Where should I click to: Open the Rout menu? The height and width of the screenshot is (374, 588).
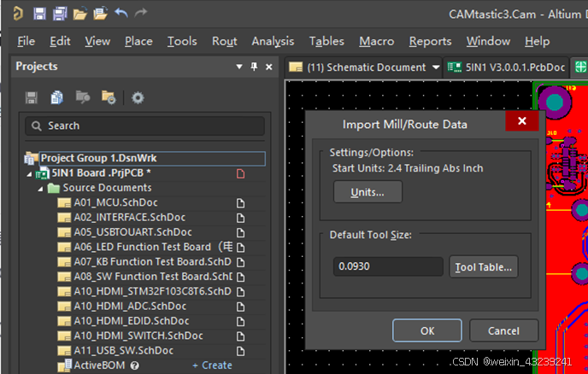tap(225, 41)
